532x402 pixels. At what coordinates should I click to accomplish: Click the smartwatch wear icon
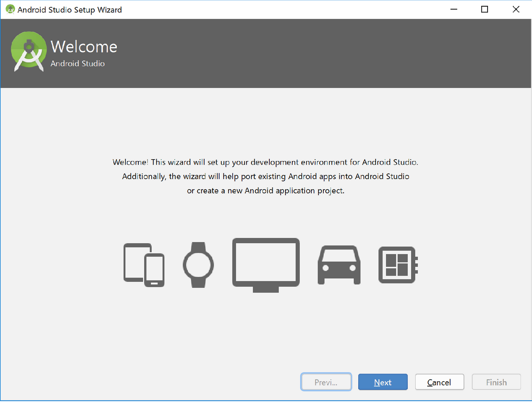198,265
